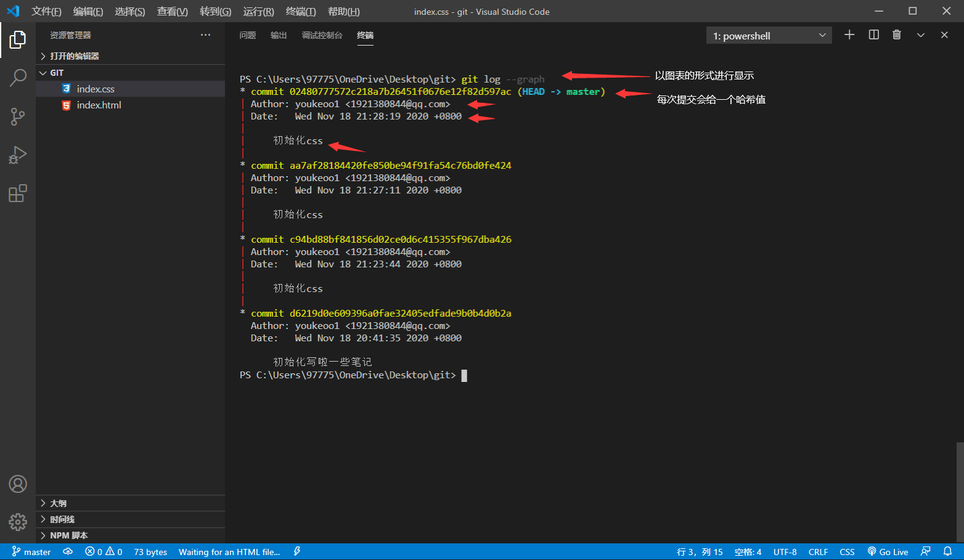Open the 文件(F) menu
The image size is (964, 560).
46,12
